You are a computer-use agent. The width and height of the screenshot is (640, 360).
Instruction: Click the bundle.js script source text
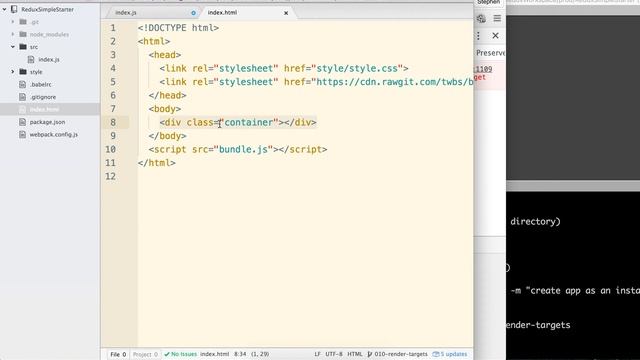243,149
